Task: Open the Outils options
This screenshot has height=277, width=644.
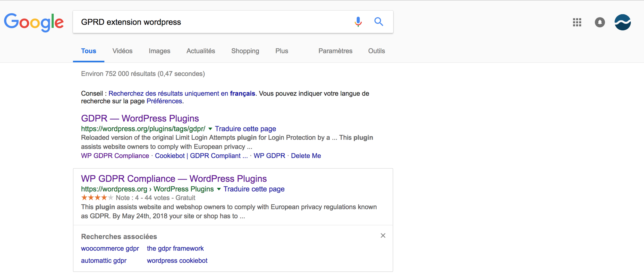Action: pyautogui.click(x=376, y=51)
